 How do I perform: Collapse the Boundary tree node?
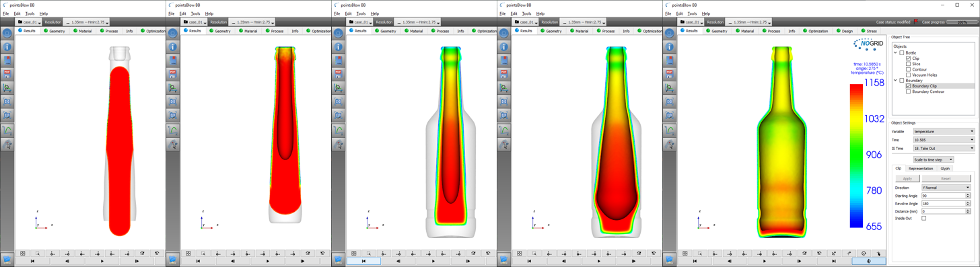(896, 81)
